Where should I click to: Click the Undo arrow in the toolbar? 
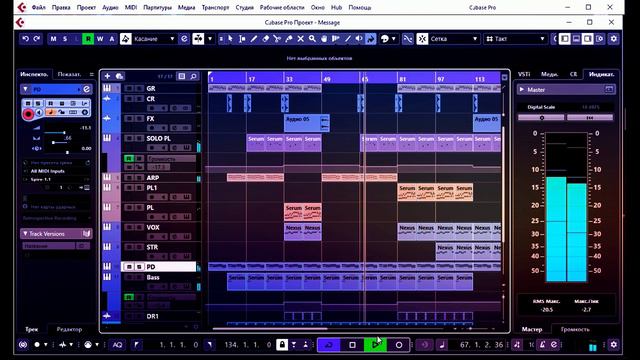[x=25, y=39]
